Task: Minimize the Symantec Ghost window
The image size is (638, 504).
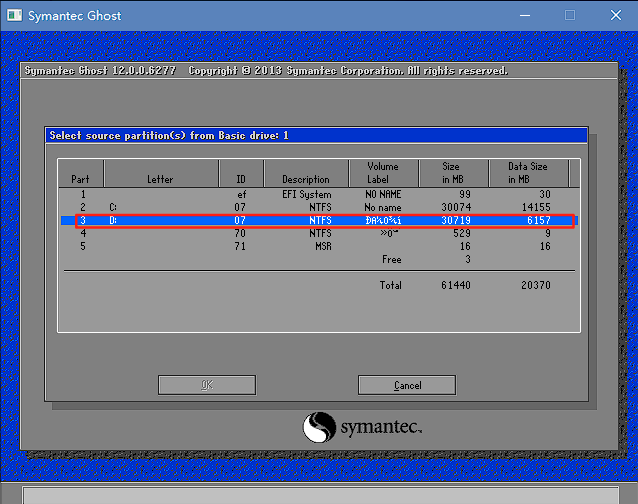Action: pos(521,15)
